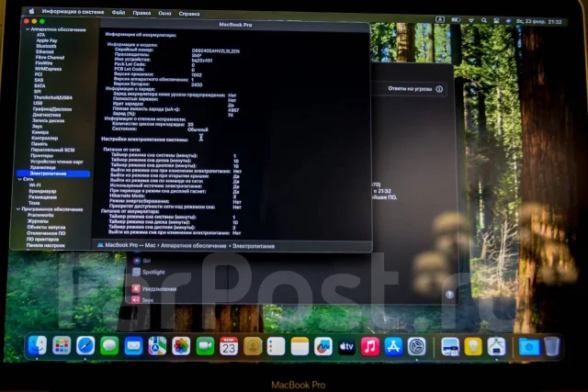Select Bluetooth in the sidebar
The image size is (588, 392).
coord(46,46)
